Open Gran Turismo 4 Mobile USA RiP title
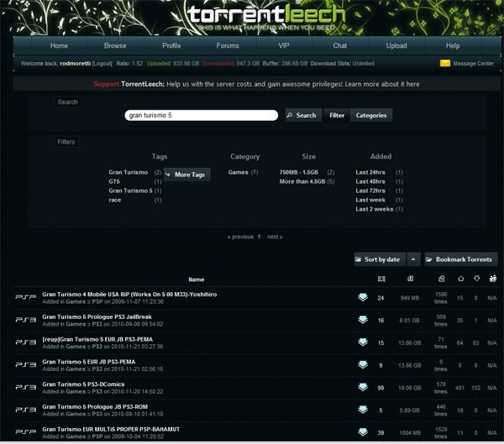Image resolution: width=504 pixels, height=444 pixels. click(x=129, y=295)
